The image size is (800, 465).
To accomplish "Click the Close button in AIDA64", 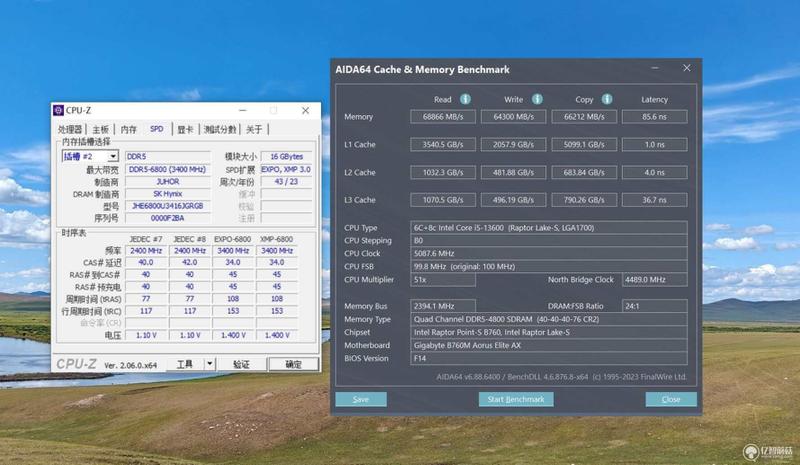I will click(671, 399).
